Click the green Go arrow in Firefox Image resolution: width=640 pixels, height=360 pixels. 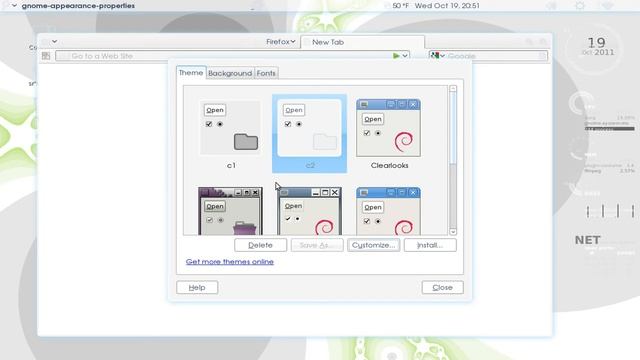coord(396,56)
